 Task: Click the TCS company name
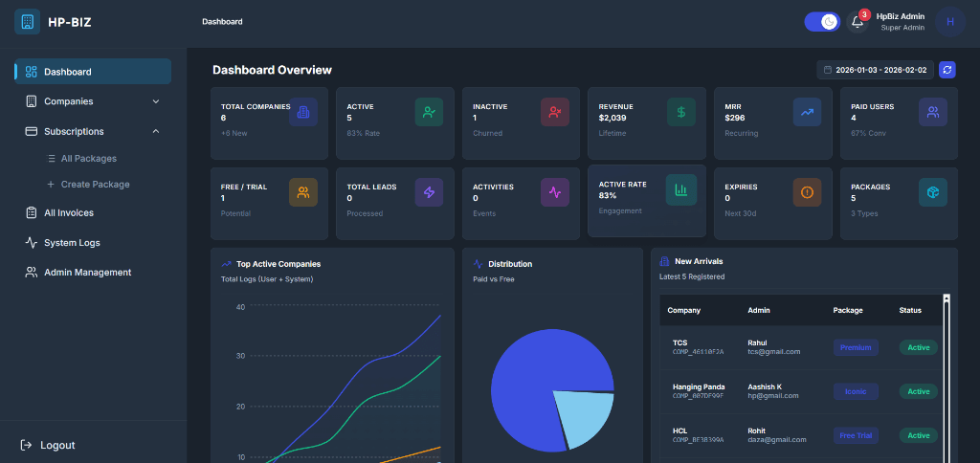pyautogui.click(x=679, y=343)
